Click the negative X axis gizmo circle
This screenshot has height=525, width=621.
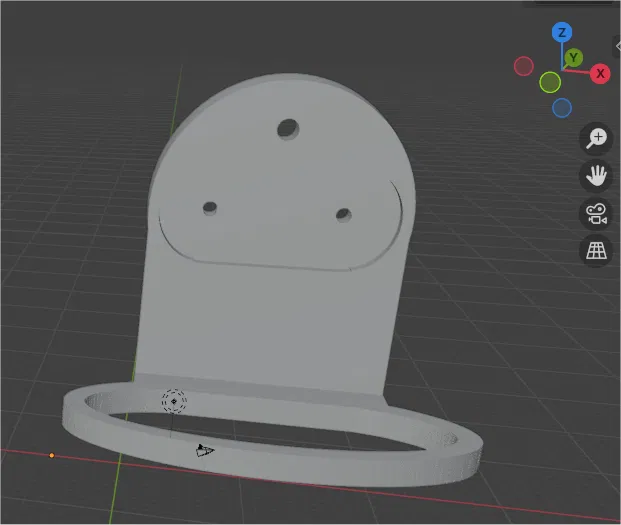click(x=524, y=66)
